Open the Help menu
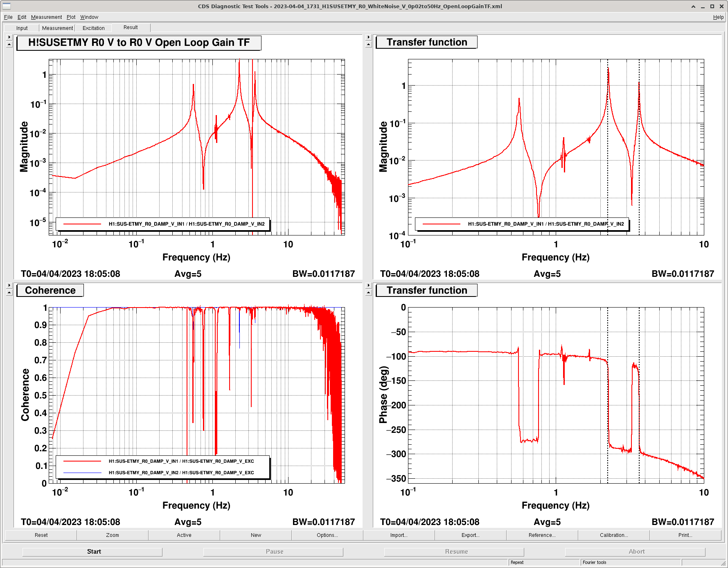Viewport: 728px width, 568px height. [718, 17]
